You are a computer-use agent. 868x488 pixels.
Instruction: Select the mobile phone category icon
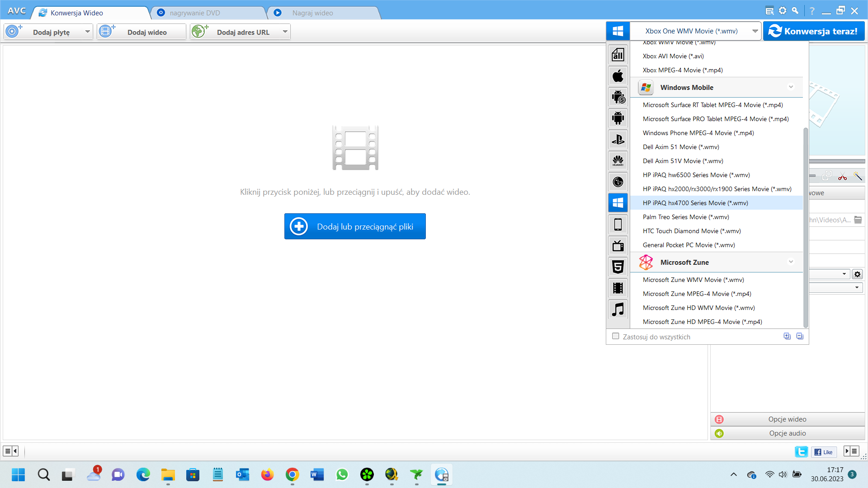pos(618,224)
